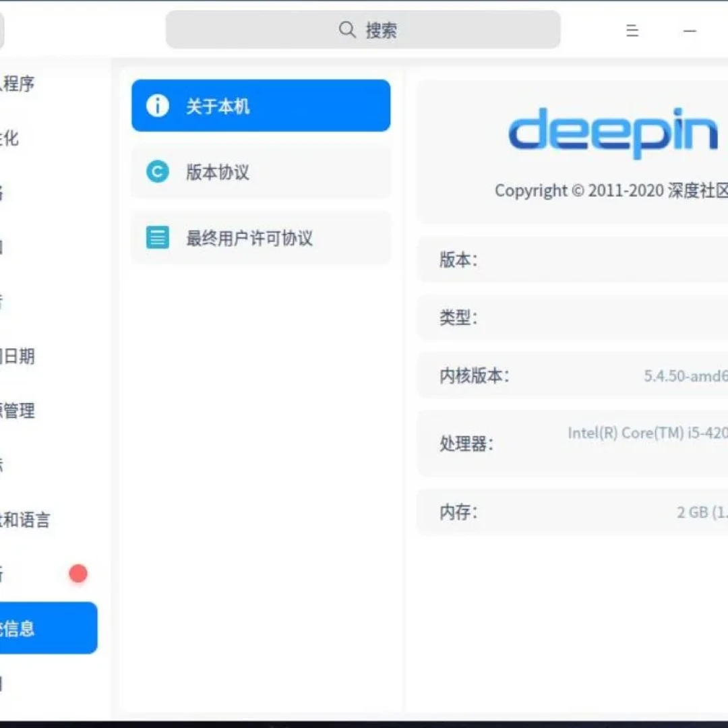The height and width of the screenshot is (728, 728).
Task: Click the Intel(R) Core(TM) i5 value
Action: click(x=648, y=433)
